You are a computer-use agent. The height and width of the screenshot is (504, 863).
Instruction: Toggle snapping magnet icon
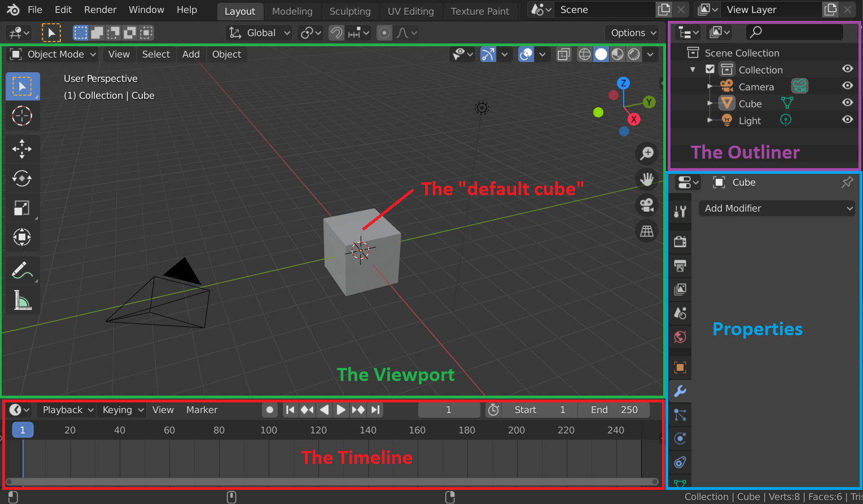[x=336, y=33]
